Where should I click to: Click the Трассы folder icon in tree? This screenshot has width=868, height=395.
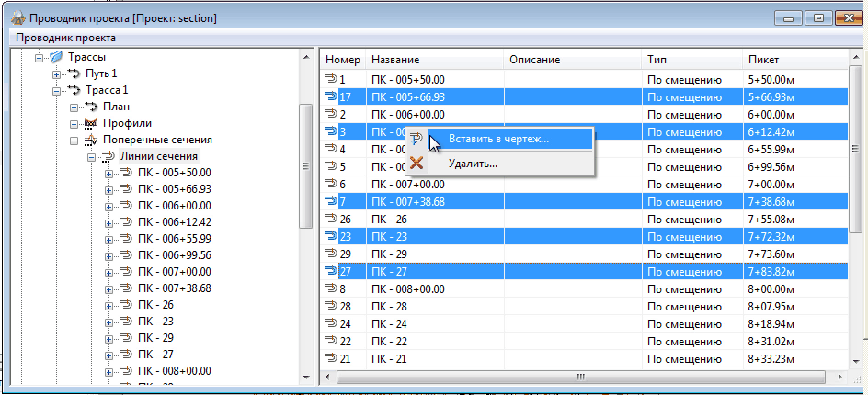tap(56, 57)
